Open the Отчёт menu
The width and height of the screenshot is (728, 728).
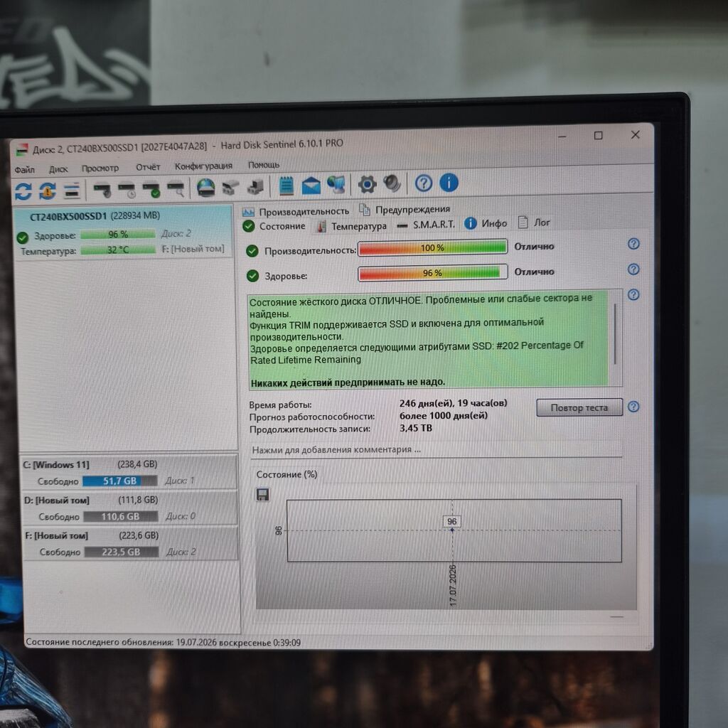[x=148, y=167]
